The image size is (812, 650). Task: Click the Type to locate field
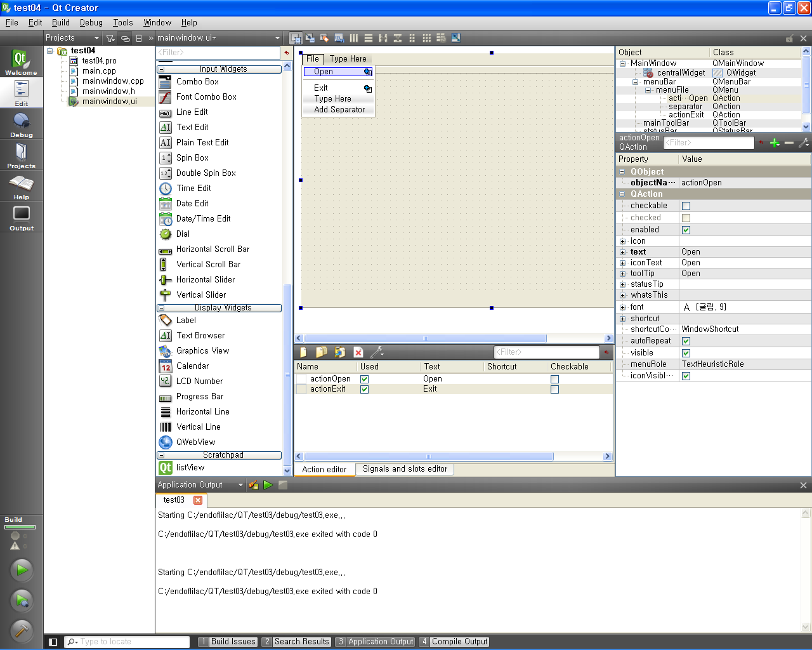pos(128,642)
